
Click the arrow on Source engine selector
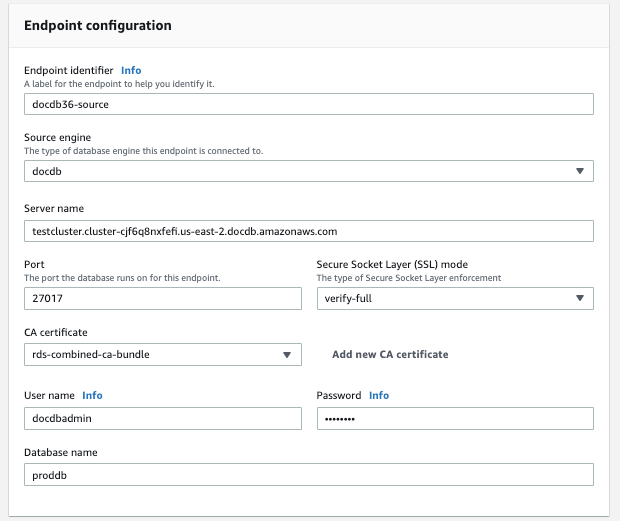pos(580,171)
